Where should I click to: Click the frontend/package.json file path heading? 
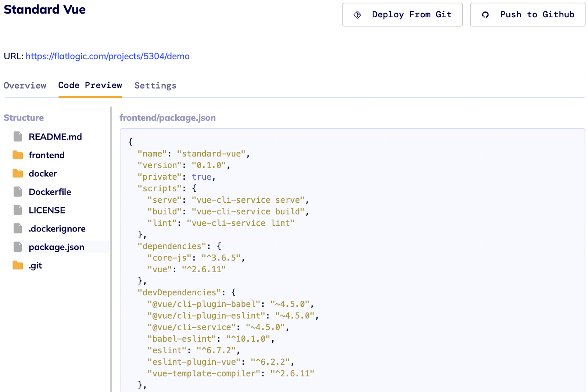coord(168,118)
